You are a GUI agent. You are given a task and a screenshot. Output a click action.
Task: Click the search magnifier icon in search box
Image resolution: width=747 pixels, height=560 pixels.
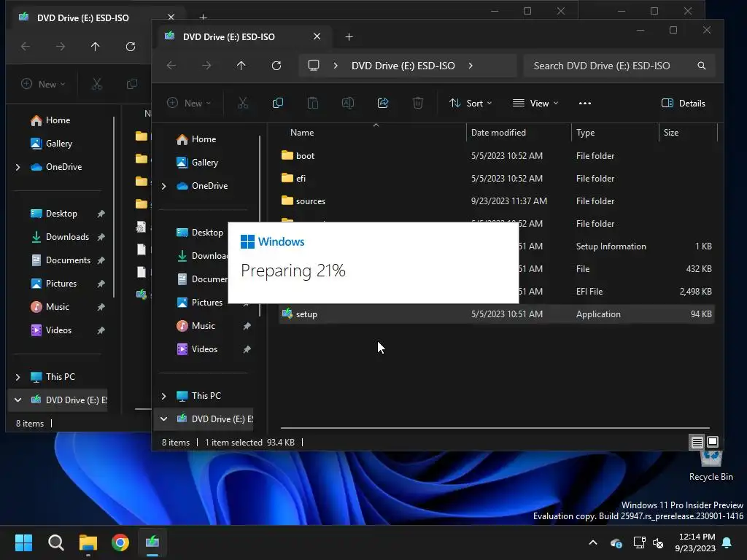(702, 66)
